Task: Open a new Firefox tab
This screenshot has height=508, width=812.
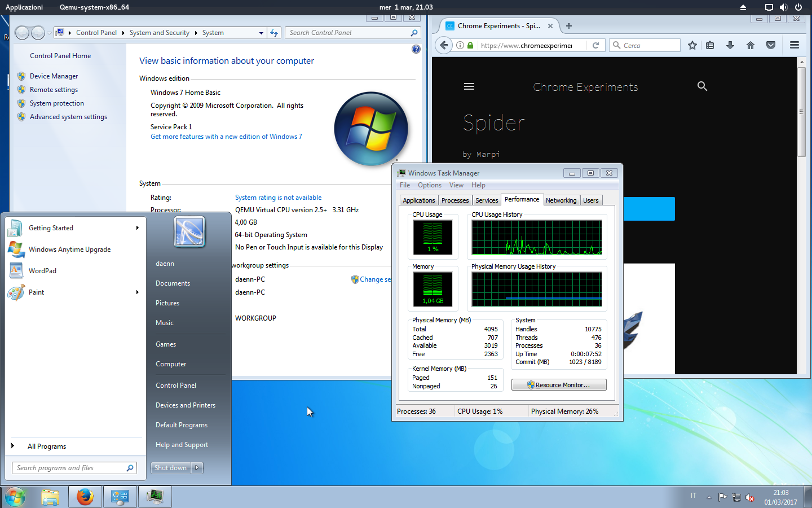Action: [569, 26]
